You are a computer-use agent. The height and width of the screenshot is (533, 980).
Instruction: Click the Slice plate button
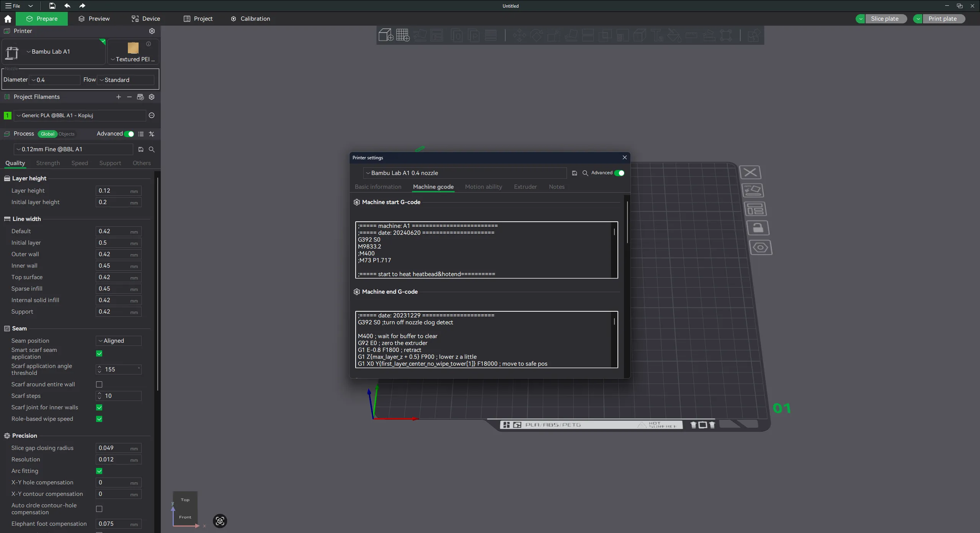(885, 18)
